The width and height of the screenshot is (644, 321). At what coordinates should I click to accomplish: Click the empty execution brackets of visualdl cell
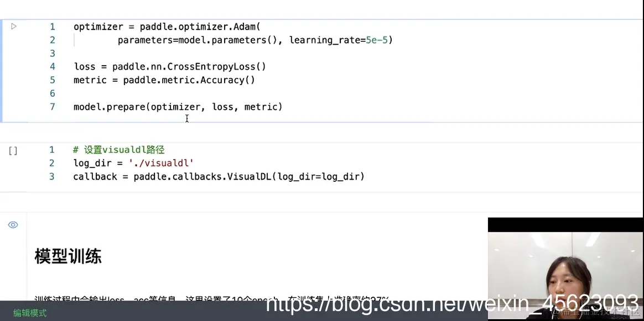click(13, 151)
